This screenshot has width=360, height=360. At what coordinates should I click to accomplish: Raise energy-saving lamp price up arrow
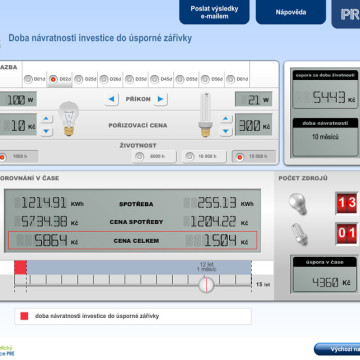tap(226, 119)
